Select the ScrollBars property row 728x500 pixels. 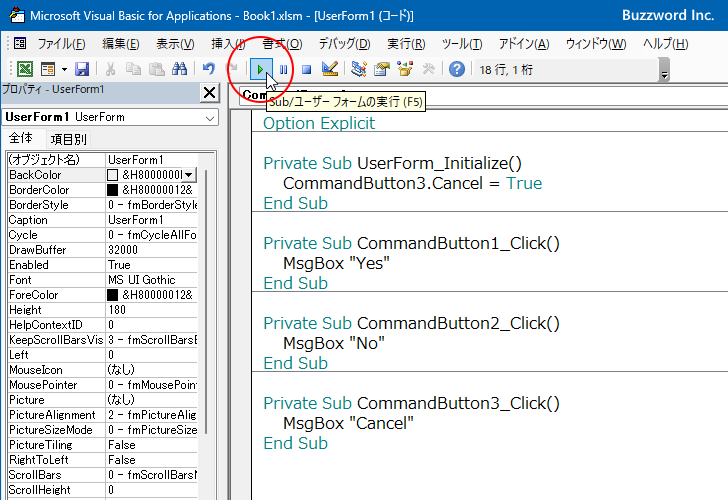tap(103, 475)
